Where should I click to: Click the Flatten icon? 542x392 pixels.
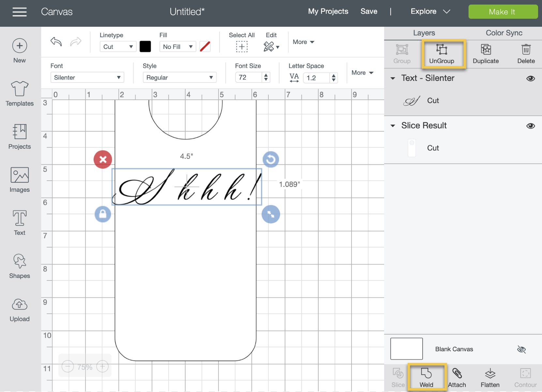pos(490,373)
